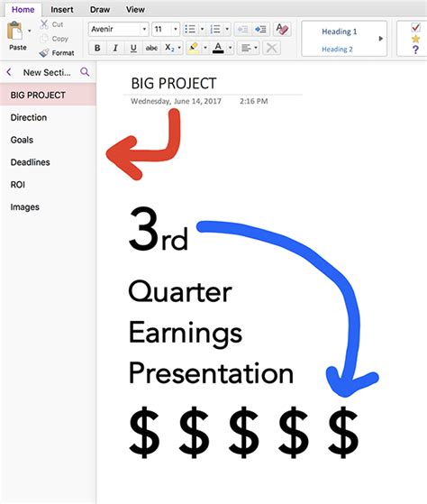Apply a bulleted list
Viewport: 427px width, 504px height.
point(190,29)
